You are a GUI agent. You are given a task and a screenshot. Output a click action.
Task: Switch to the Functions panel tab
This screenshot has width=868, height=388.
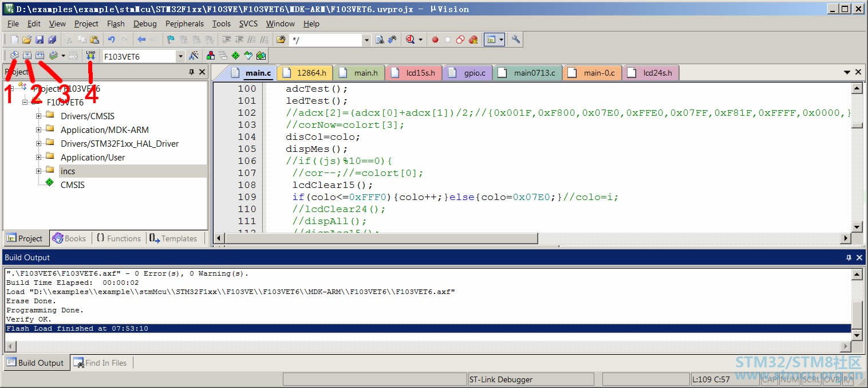(118, 238)
